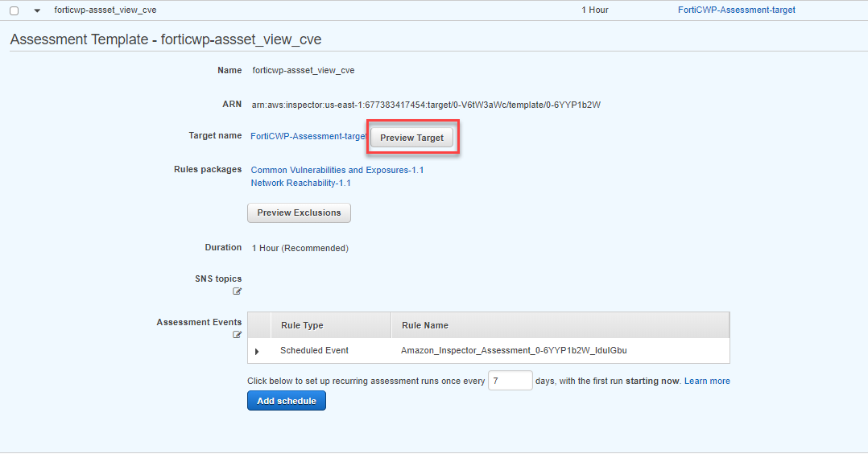Click the 1 Hour duration cell in top row
This screenshot has height=454, width=868.
coord(594,10)
